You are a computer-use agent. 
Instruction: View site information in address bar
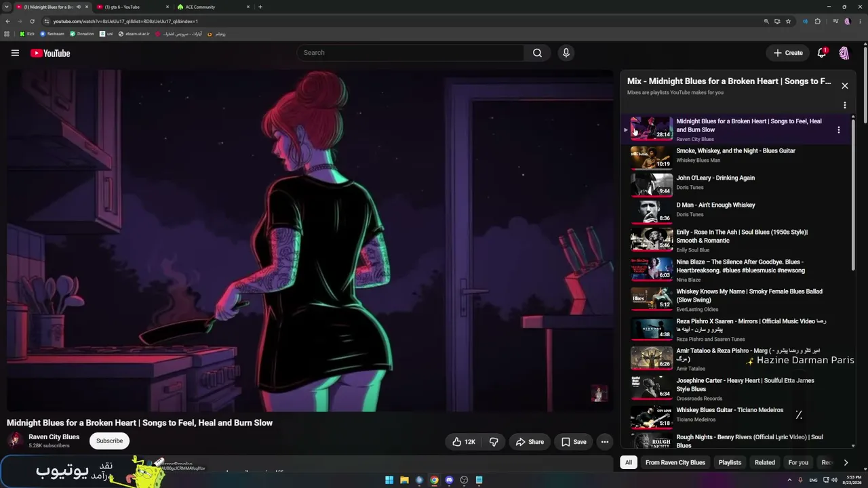[47, 21]
